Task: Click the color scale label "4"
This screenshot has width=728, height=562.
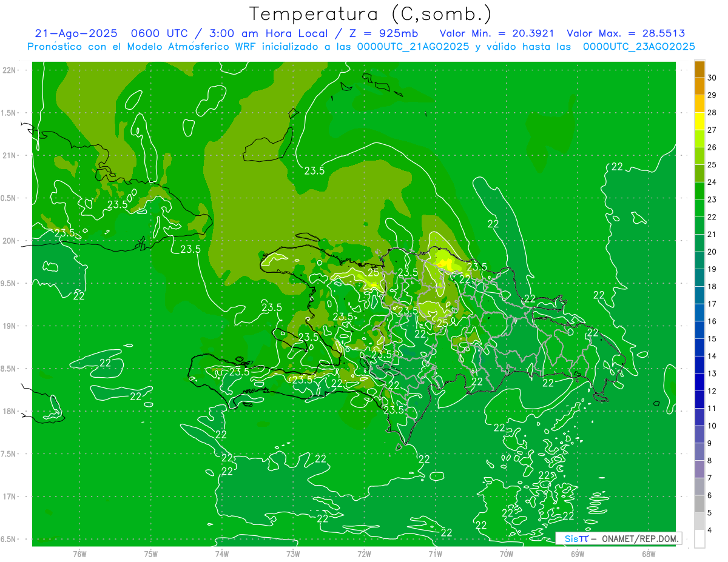Action: (710, 530)
